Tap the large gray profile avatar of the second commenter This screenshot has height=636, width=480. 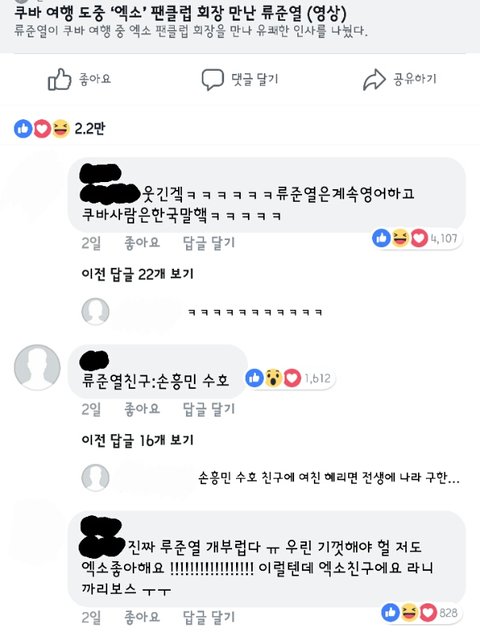[x=37, y=367]
